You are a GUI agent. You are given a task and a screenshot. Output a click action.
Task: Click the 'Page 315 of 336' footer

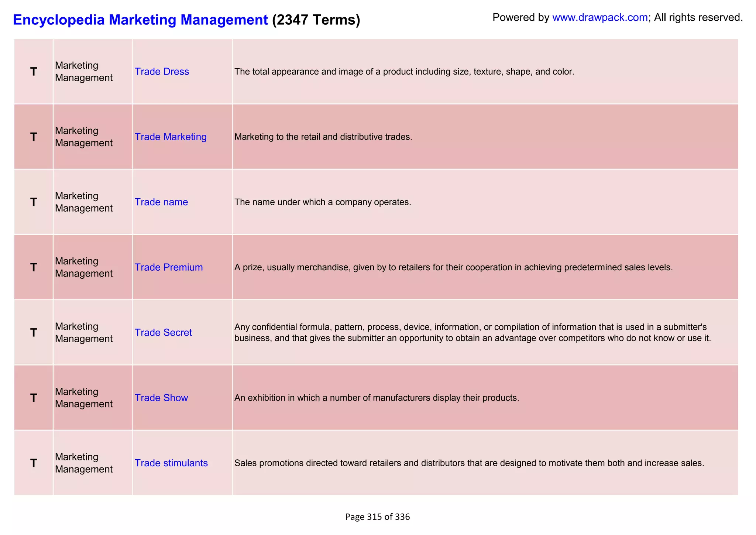coord(378,517)
